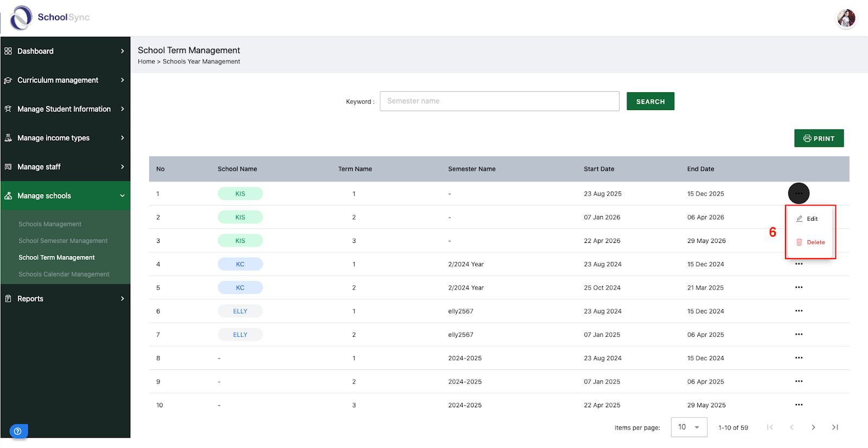Focus the Semester name keyword field
The image size is (868, 448).
tap(500, 101)
